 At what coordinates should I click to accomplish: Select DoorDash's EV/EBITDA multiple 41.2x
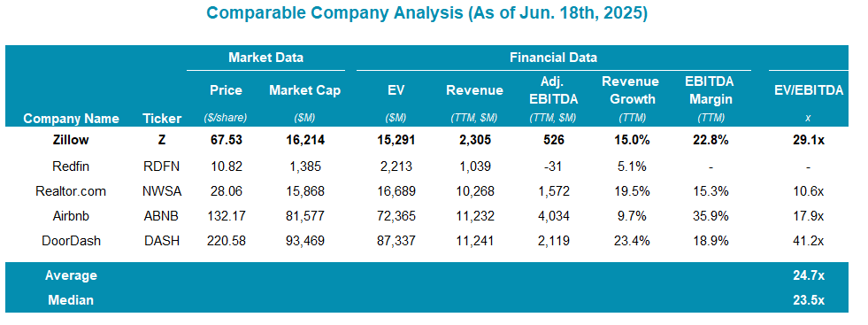[808, 241]
